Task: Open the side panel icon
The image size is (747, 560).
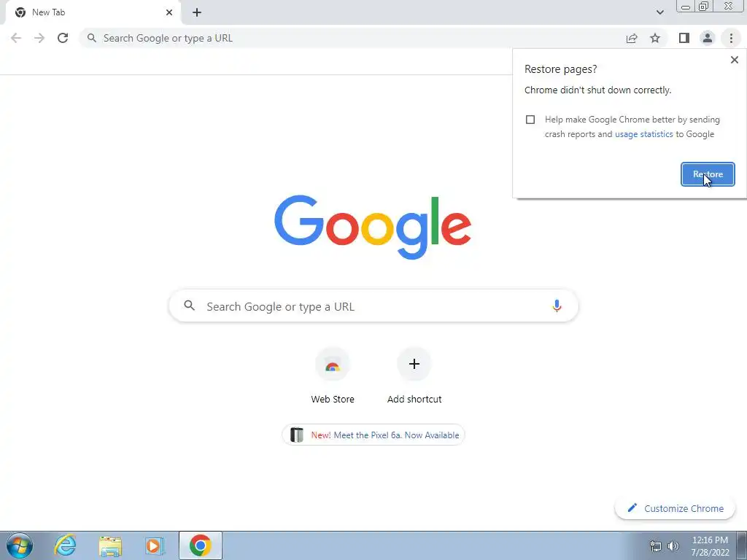Action: click(x=684, y=38)
